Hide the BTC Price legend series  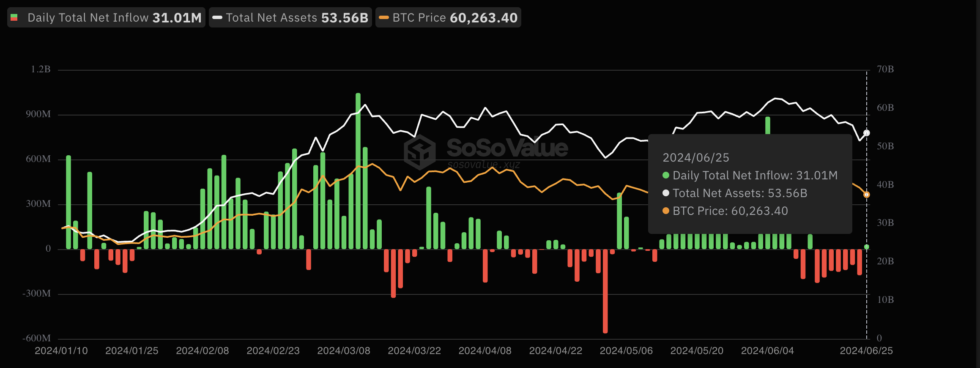(x=448, y=18)
